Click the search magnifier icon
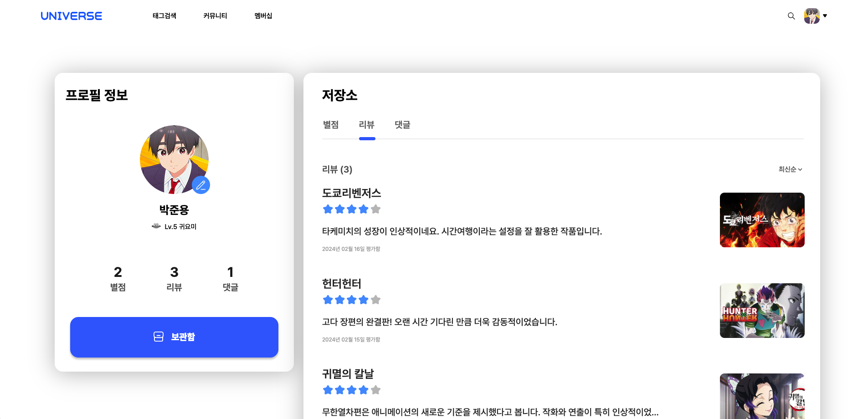Image resolution: width=868 pixels, height=419 pixels. point(791,16)
